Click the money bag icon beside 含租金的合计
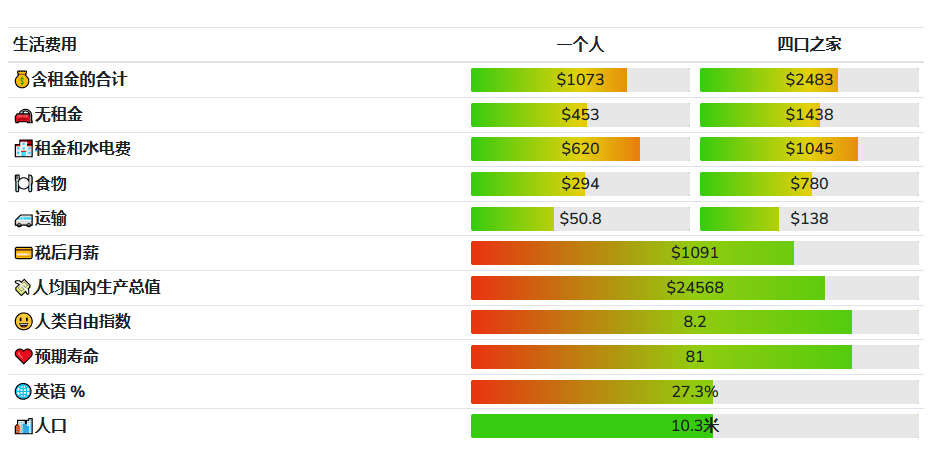Screen dimensions: 931x455 [x=22, y=79]
